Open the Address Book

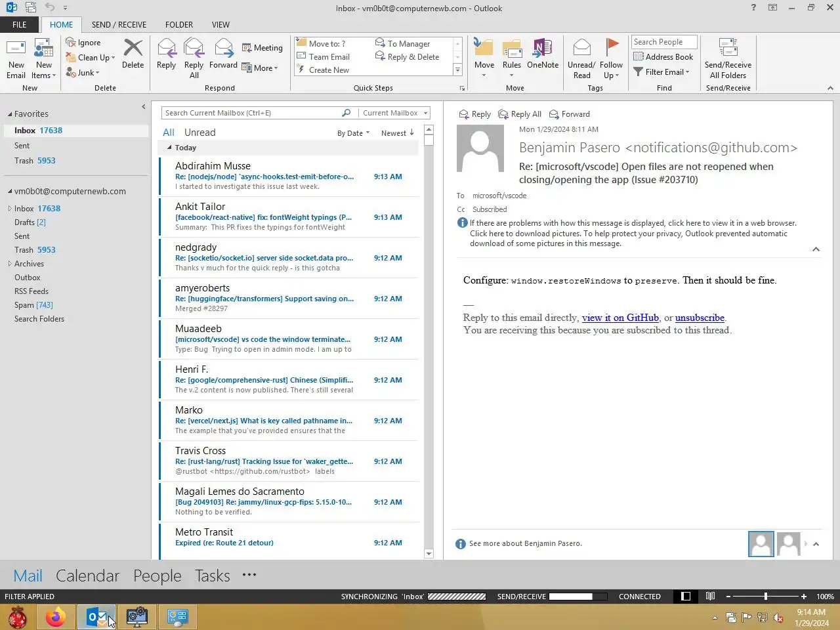click(x=663, y=57)
